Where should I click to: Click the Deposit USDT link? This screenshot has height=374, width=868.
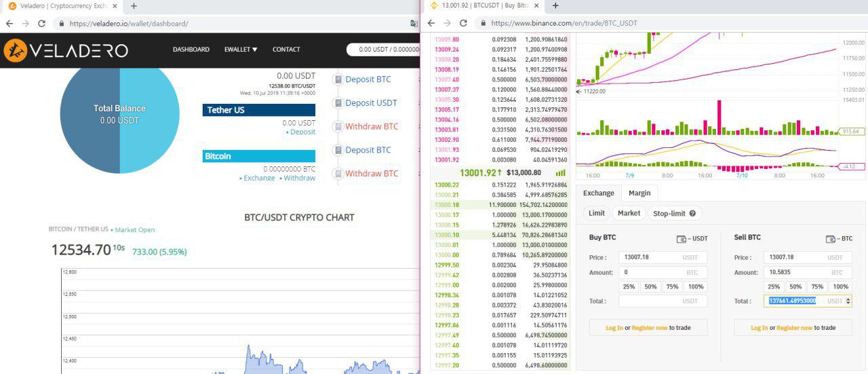371,103
